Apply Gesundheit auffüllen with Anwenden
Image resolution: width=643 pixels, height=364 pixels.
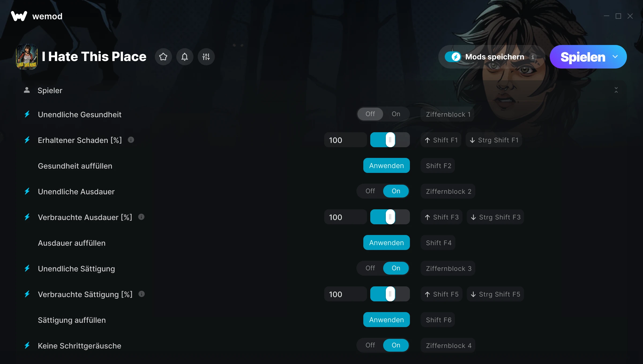point(386,165)
